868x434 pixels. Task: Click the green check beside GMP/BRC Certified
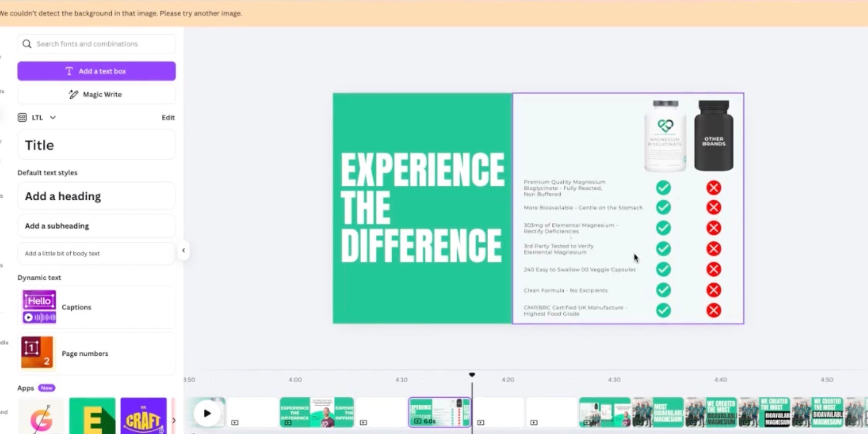(663, 310)
